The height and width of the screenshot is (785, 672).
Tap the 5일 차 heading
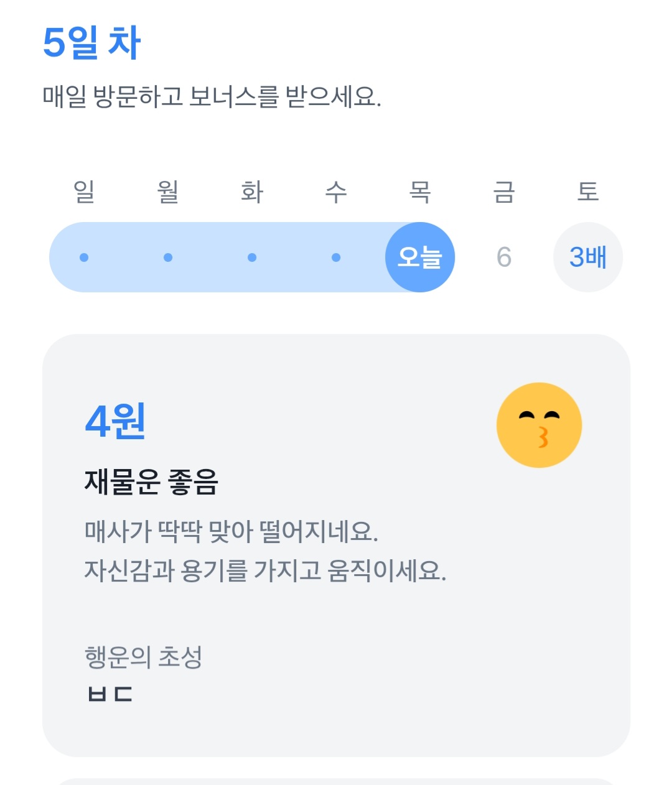click(92, 43)
